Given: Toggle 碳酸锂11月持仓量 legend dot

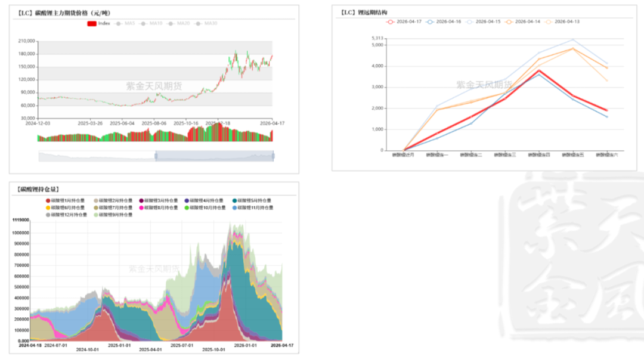Looking at the screenshot, I should click(x=234, y=208).
